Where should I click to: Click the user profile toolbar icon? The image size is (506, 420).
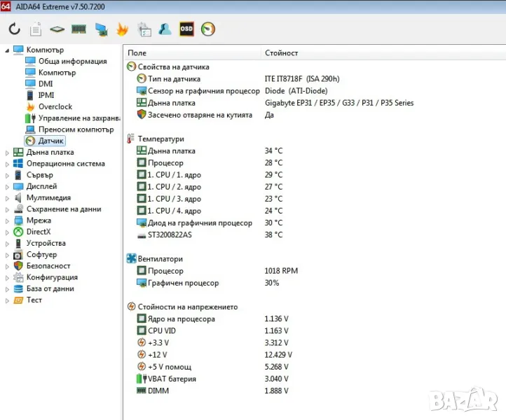tap(165, 29)
